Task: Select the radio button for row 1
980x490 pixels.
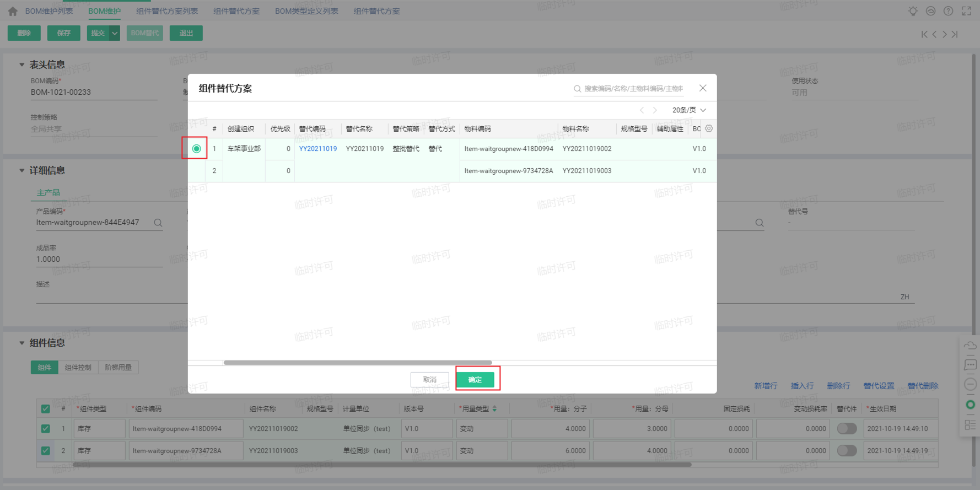Action: coord(196,149)
